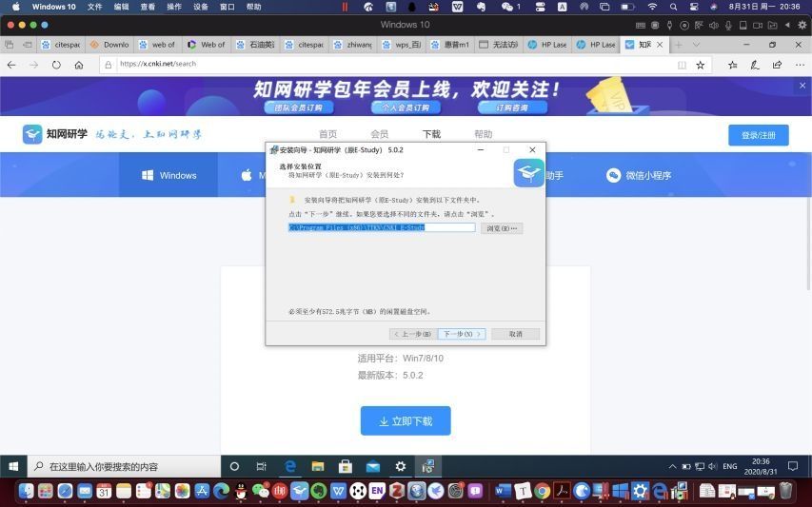
Task: Open the Edge share icon
Action: pyautogui.click(x=777, y=65)
